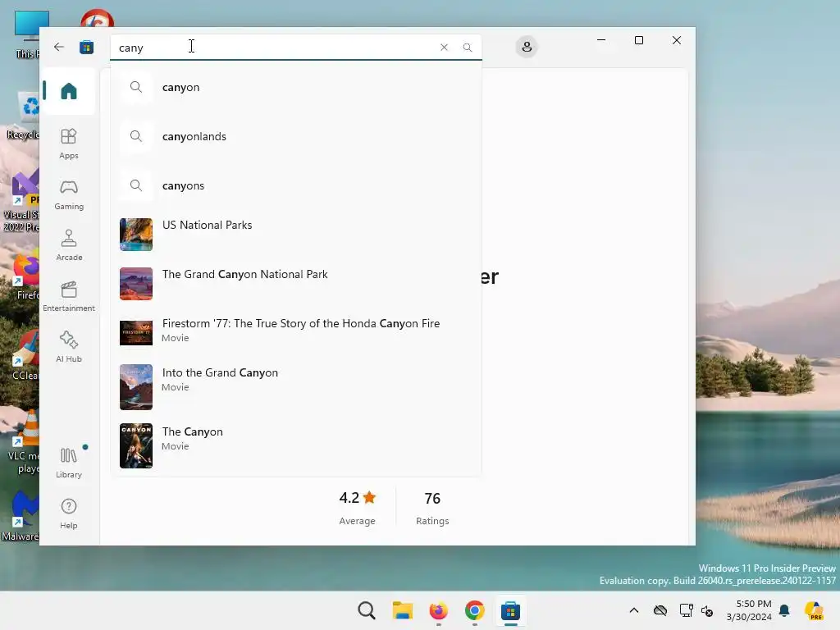Screen dimensions: 840x630
Task: Open the Apps sidebar section
Action: [x=69, y=144]
